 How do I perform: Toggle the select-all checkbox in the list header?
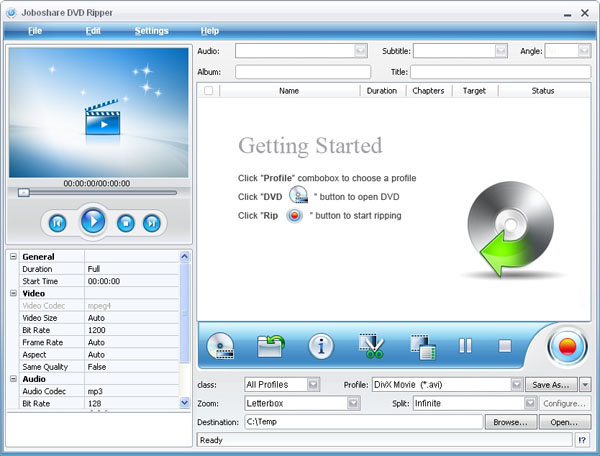pyautogui.click(x=209, y=91)
